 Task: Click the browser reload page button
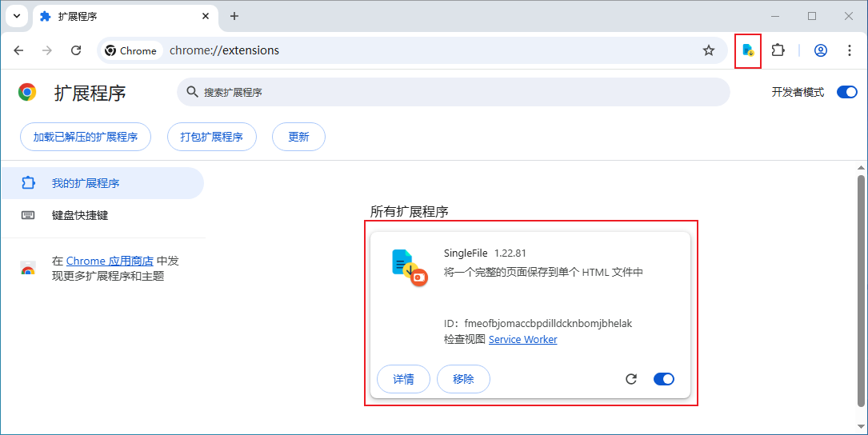(x=76, y=50)
